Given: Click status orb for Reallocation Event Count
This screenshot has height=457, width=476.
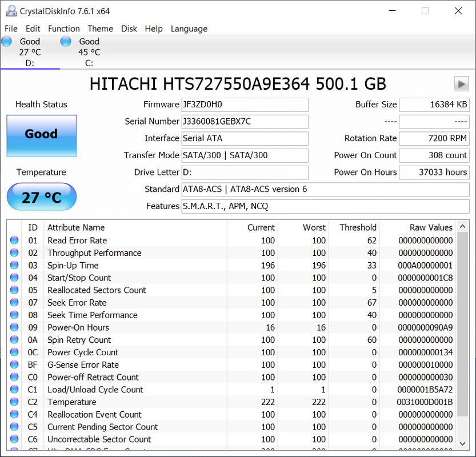Looking at the screenshot, I should tap(14, 415).
